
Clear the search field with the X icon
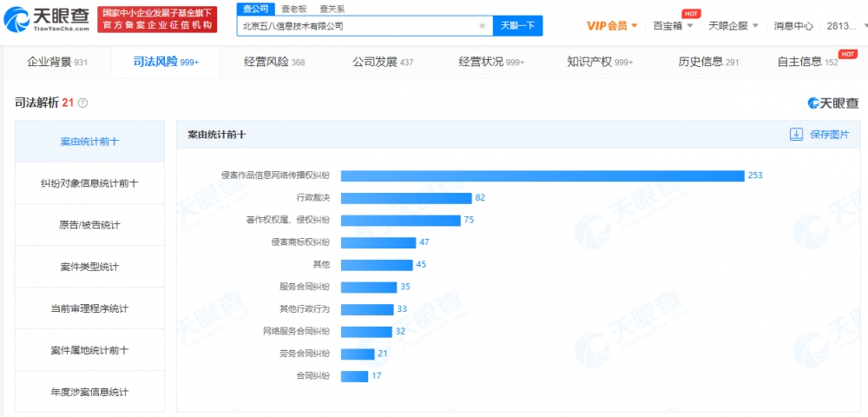(482, 25)
